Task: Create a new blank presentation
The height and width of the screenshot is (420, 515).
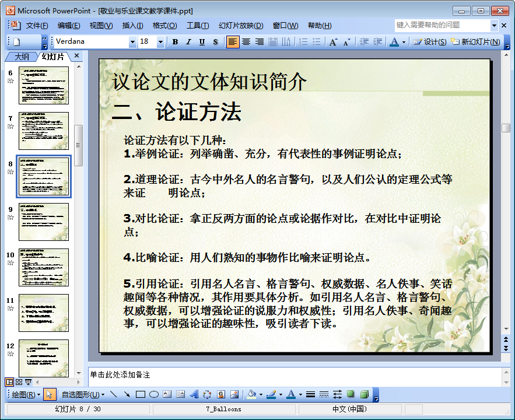Action: pyautogui.click(x=17, y=41)
